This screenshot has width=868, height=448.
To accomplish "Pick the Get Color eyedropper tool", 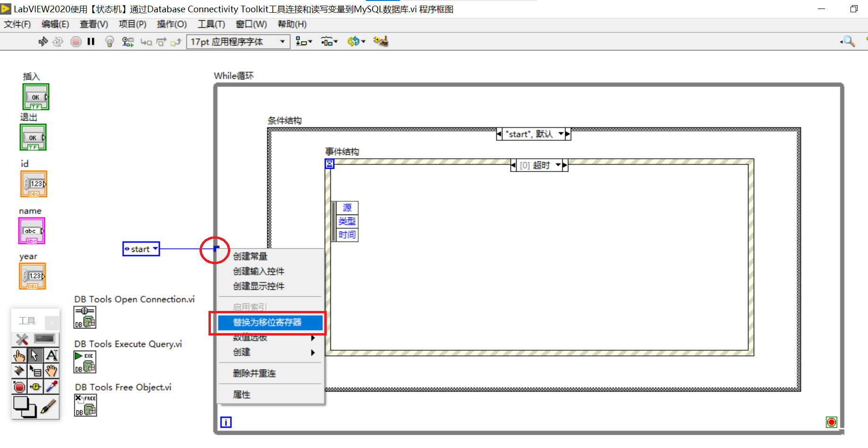I will [52, 387].
